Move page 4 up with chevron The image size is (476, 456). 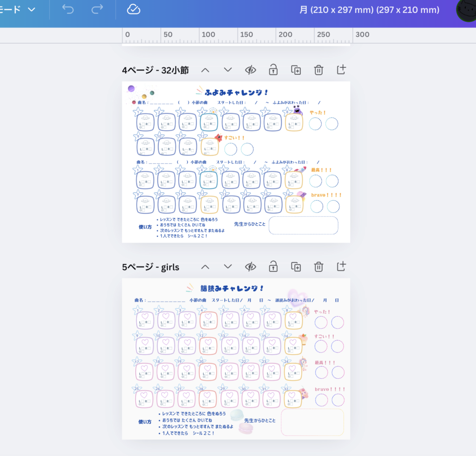pyautogui.click(x=205, y=70)
